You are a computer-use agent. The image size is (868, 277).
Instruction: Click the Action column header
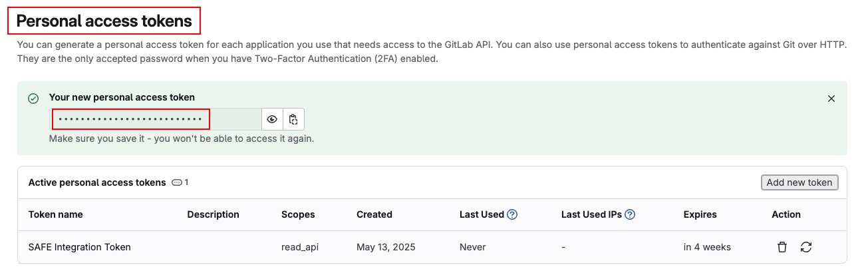coord(786,214)
